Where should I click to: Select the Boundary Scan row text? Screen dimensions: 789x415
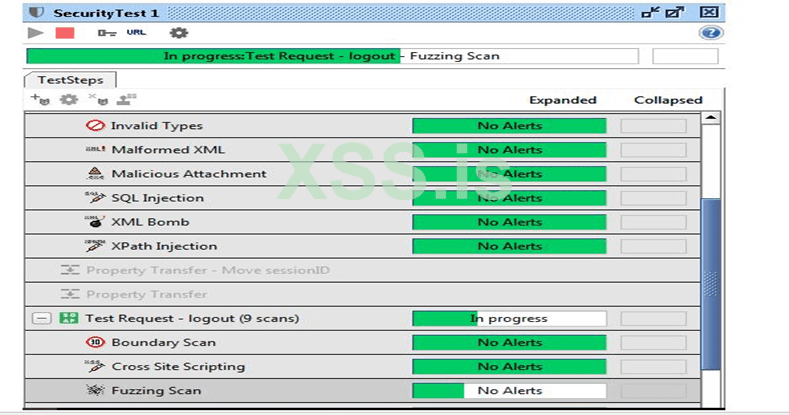click(x=164, y=343)
